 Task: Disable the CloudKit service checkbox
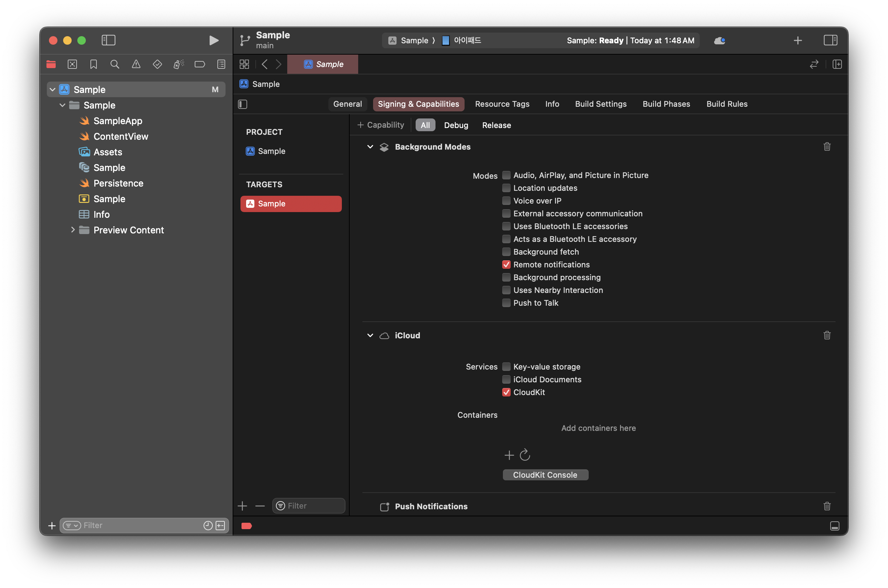(x=506, y=392)
